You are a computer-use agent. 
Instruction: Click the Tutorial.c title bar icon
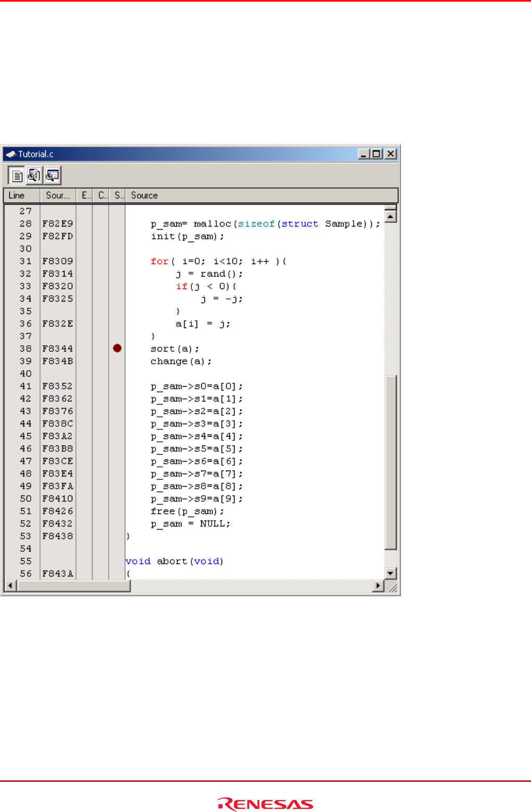click(11, 154)
